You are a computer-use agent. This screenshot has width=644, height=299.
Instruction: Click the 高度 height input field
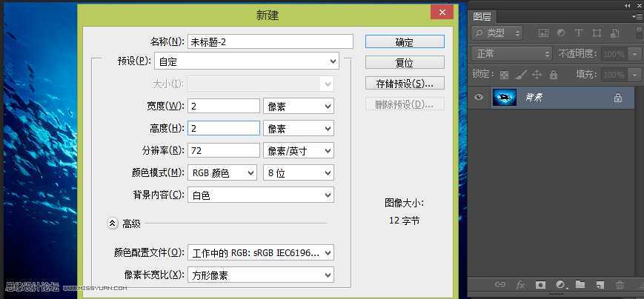pyautogui.click(x=223, y=128)
